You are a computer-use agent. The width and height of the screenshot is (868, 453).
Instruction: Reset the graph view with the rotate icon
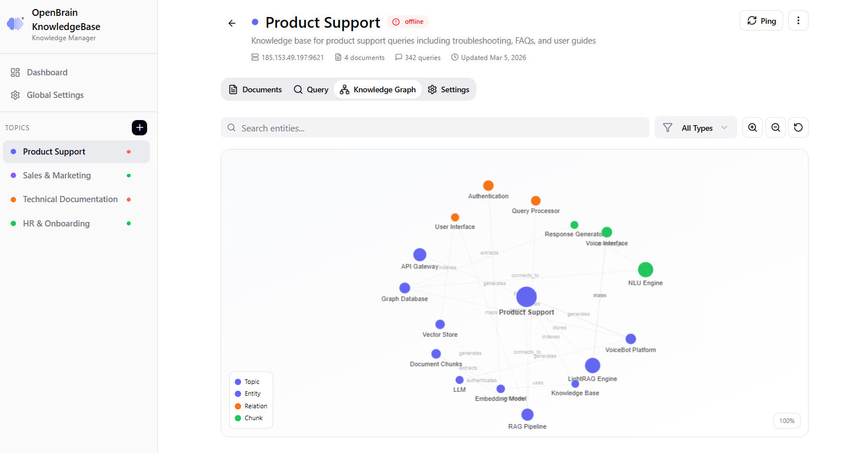click(x=798, y=128)
